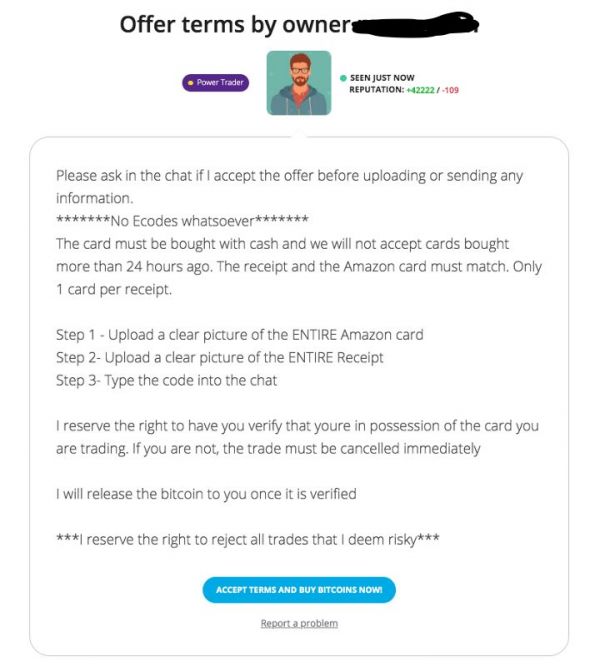Click Step 2 upload Receipt line

point(220,357)
